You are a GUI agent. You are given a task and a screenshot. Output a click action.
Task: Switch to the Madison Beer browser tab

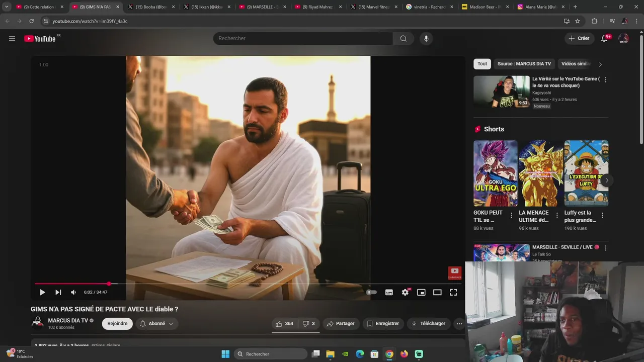coord(485,7)
